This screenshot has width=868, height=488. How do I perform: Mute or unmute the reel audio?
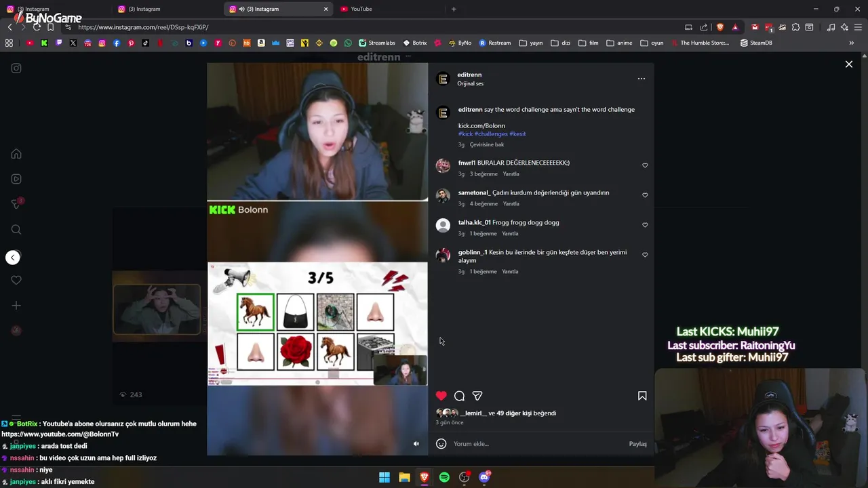[x=416, y=444]
